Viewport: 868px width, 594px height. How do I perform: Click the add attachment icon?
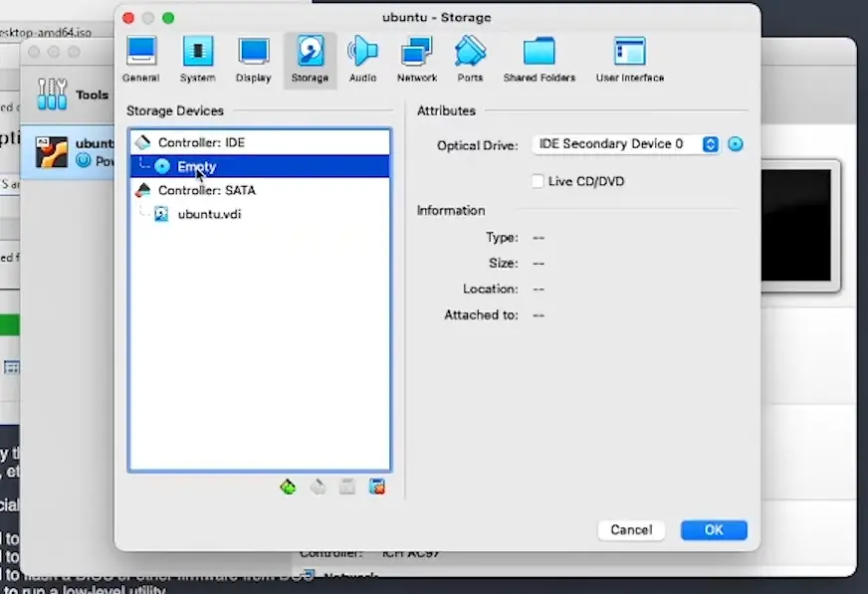click(x=347, y=487)
